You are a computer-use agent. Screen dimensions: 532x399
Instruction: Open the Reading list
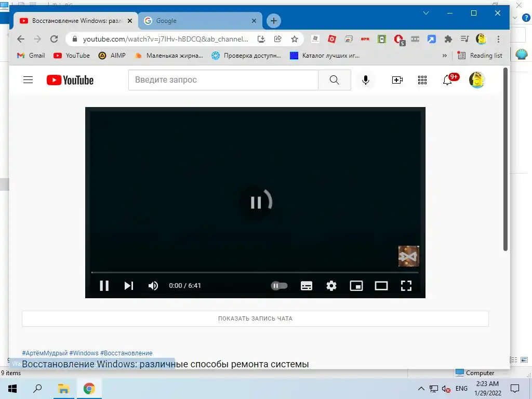(480, 56)
